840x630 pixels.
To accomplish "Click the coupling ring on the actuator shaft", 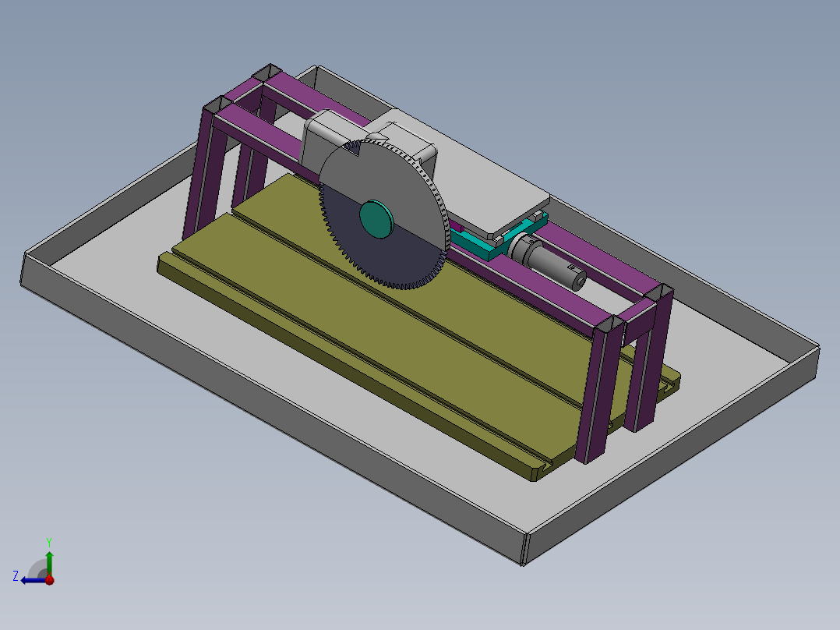I will coord(521,248).
